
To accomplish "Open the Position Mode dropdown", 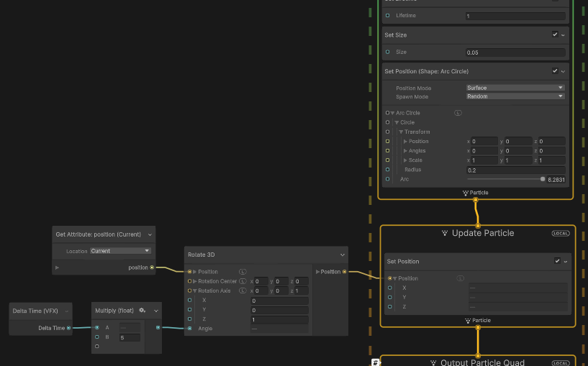I will pyautogui.click(x=515, y=88).
